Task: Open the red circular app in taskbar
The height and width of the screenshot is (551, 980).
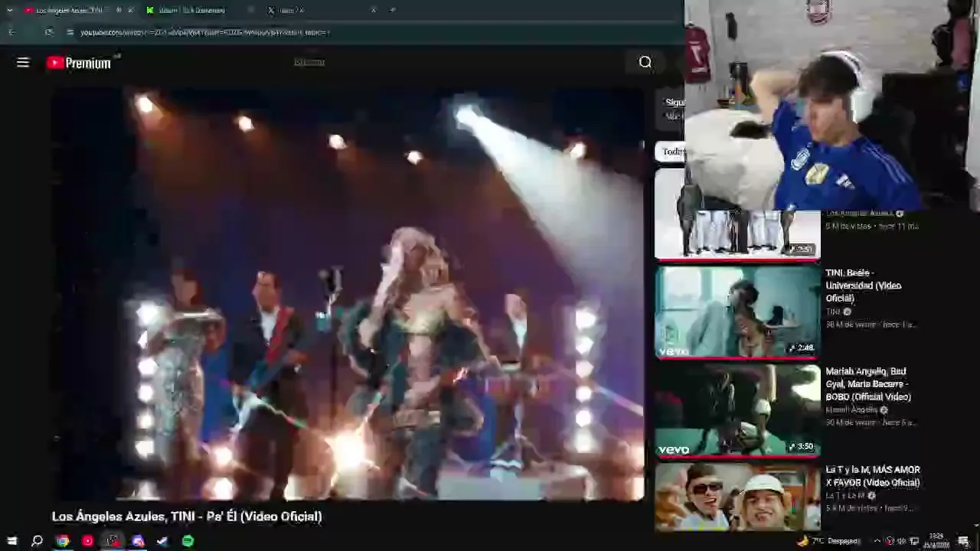Action: pos(88,541)
